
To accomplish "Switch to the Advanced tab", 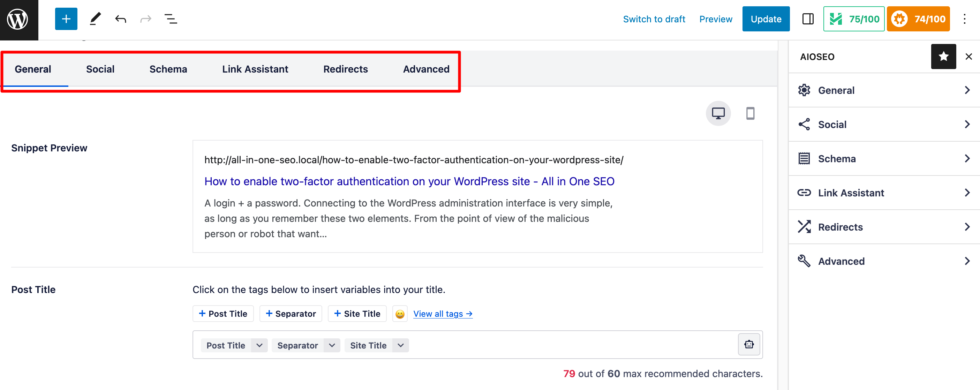I will (426, 69).
